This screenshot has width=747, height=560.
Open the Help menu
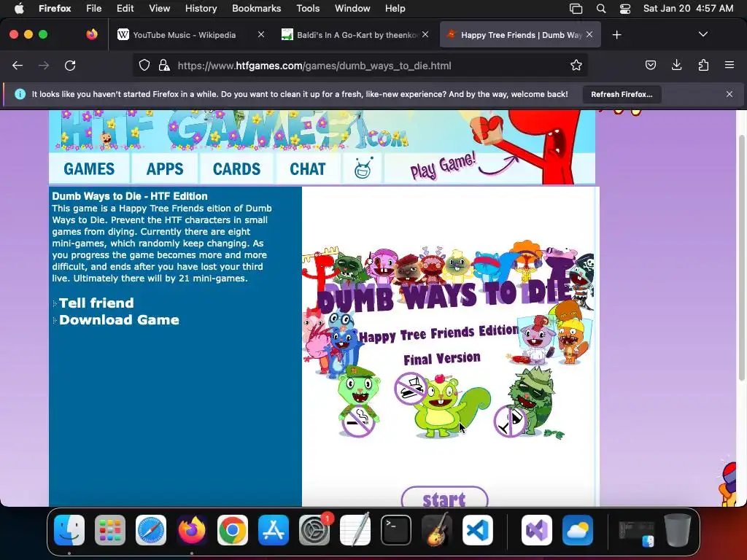pyautogui.click(x=395, y=9)
